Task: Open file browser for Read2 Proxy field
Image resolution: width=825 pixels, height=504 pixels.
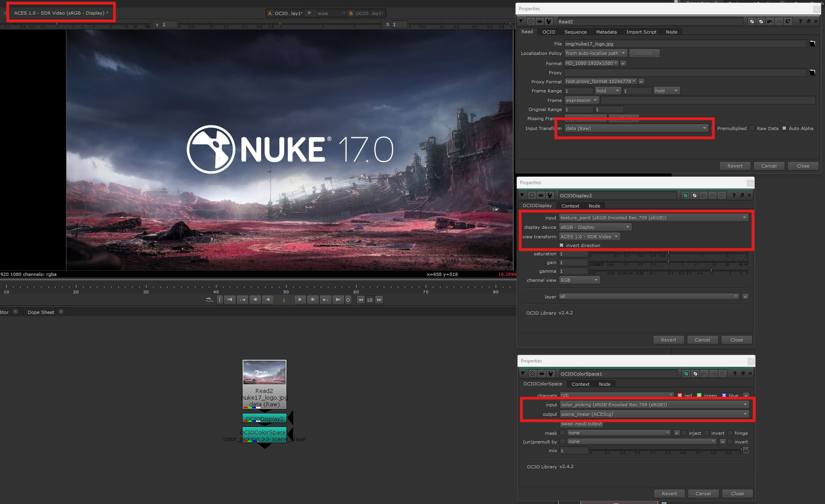Action: pyautogui.click(x=812, y=72)
